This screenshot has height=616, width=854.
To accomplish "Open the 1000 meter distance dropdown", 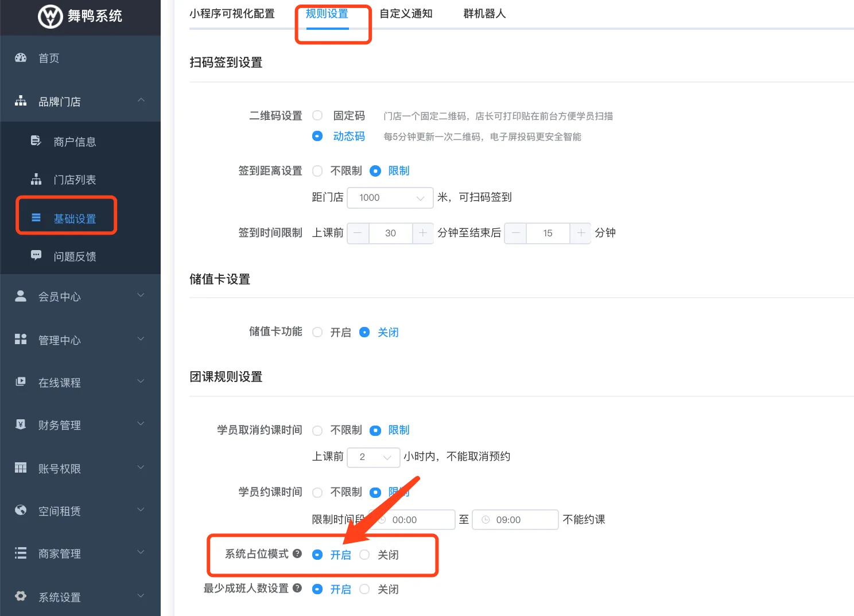I will coord(390,198).
